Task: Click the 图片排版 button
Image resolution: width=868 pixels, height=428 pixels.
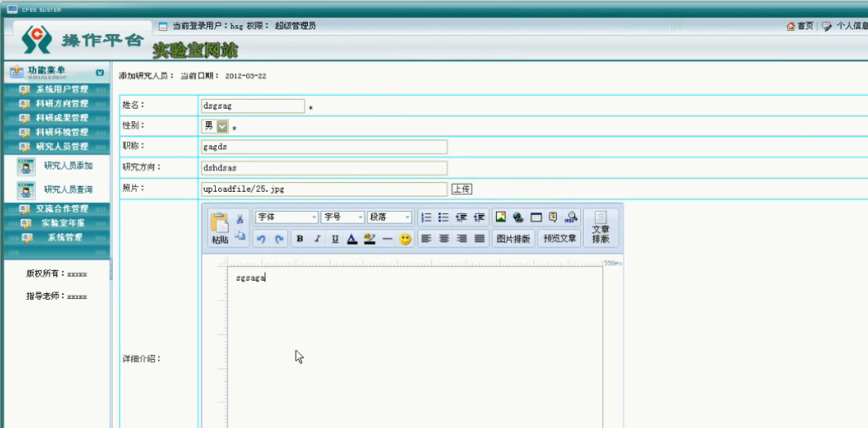Action: click(x=513, y=239)
